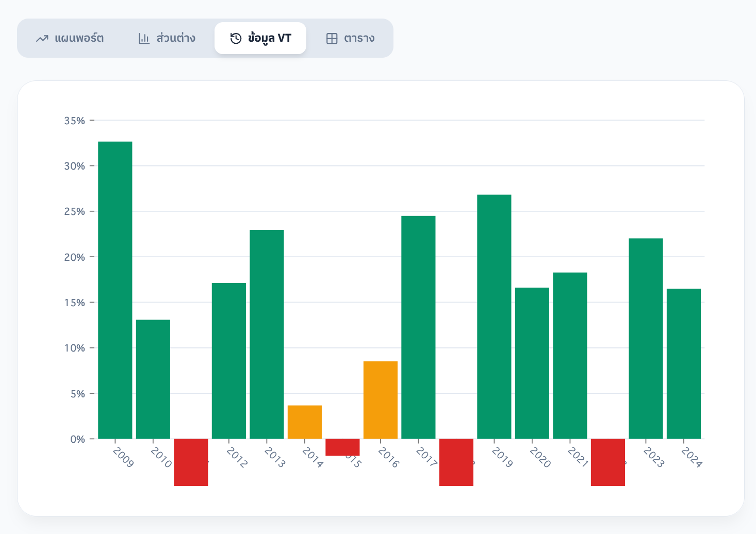Click the red bar between 2017 and 2019

coord(456,462)
